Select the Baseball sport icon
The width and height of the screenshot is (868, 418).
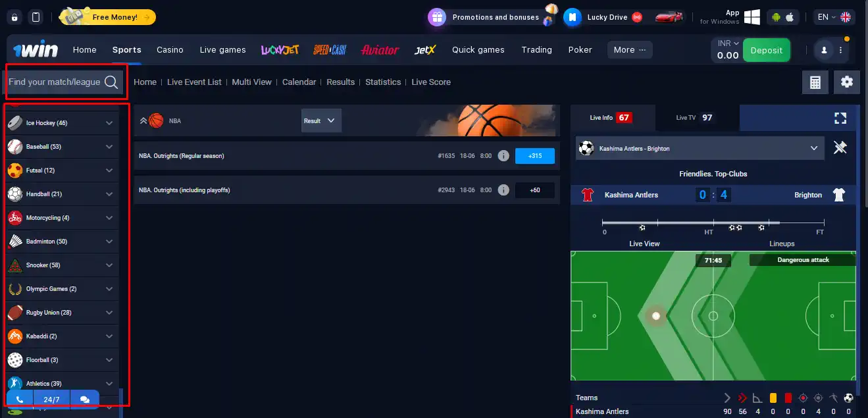tap(14, 146)
